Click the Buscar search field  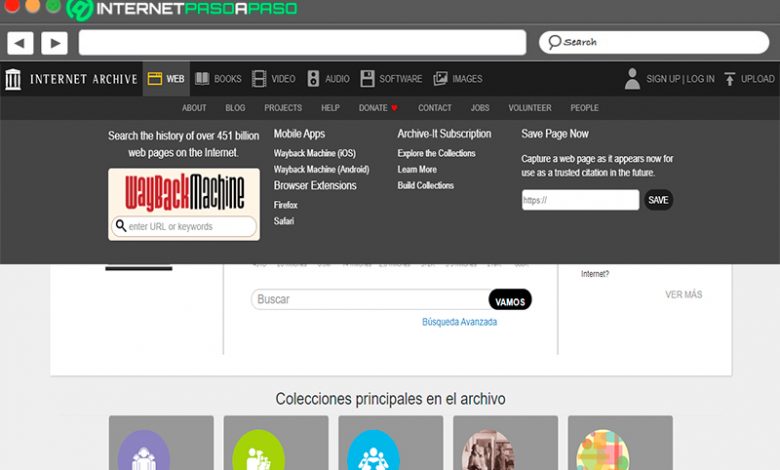371,299
